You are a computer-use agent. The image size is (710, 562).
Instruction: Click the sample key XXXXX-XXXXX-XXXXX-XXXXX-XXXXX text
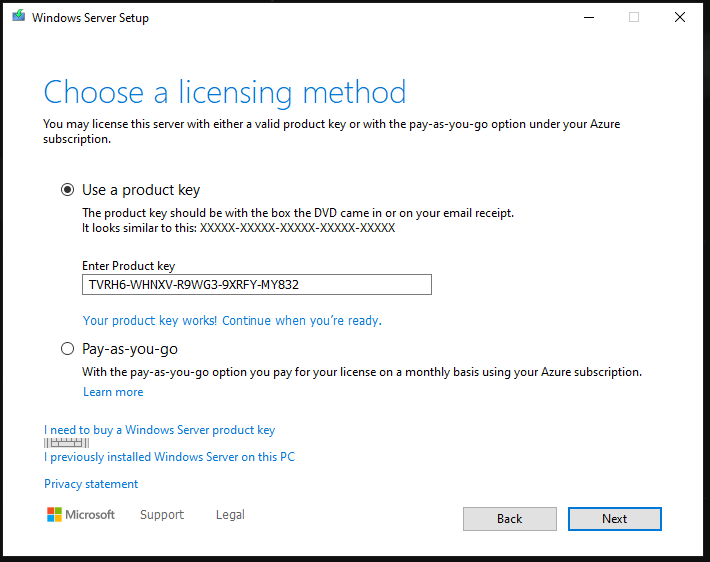click(297, 228)
